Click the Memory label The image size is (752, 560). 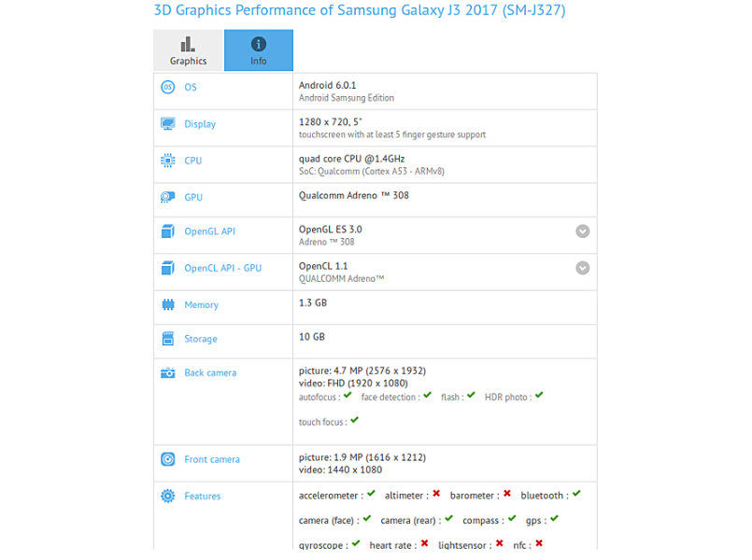pos(202,305)
